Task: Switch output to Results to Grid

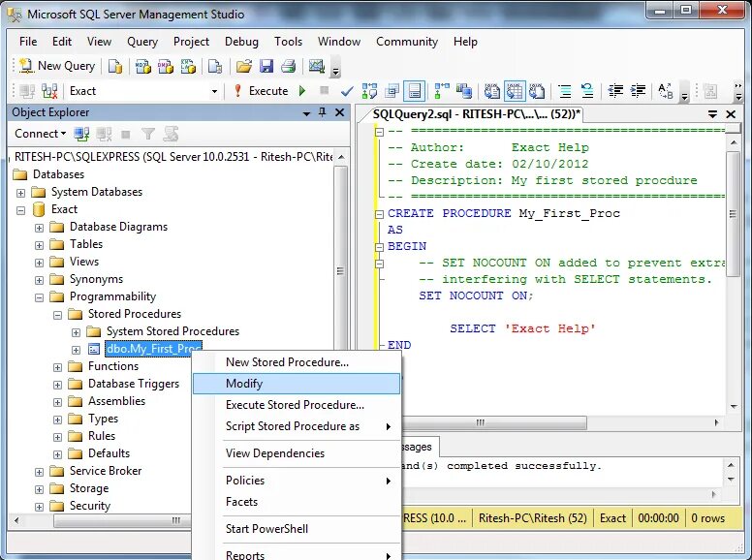Action: pyautogui.click(x=515, y=91)
